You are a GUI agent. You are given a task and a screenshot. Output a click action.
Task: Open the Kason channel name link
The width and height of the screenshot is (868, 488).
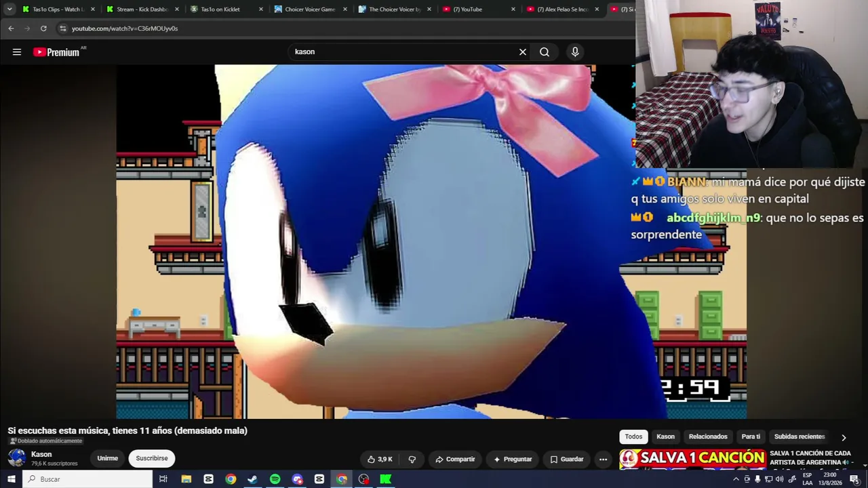point(41,454)
